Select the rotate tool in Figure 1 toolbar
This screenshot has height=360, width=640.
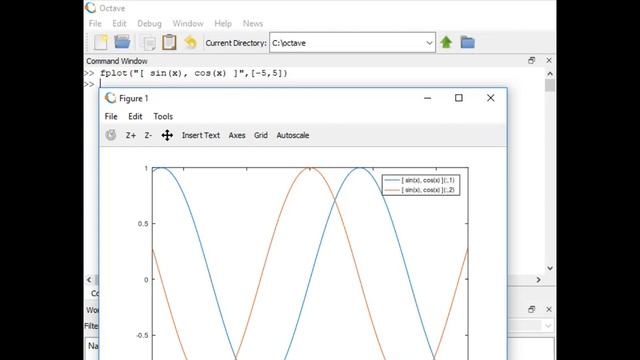click(111, 135)
